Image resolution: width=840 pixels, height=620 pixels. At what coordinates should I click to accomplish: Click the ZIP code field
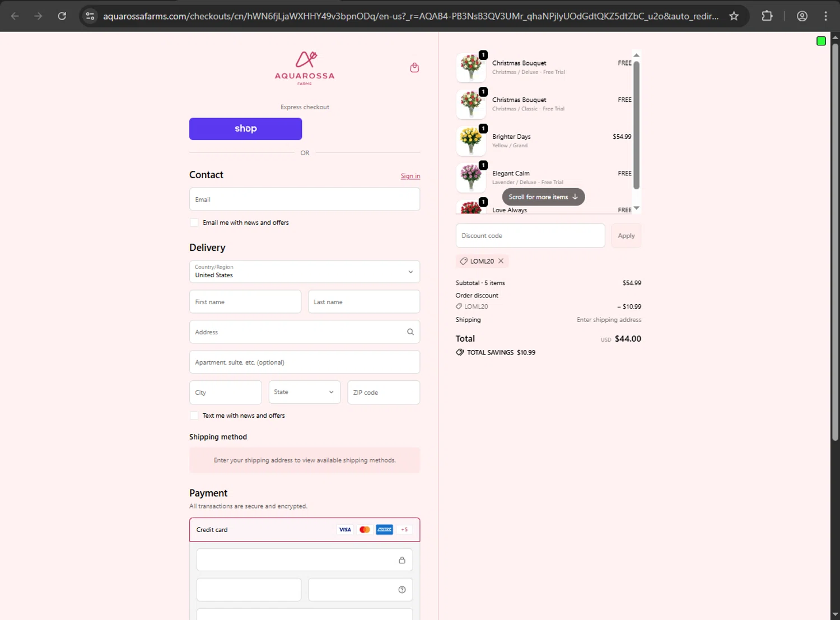[x=384, y=392]
